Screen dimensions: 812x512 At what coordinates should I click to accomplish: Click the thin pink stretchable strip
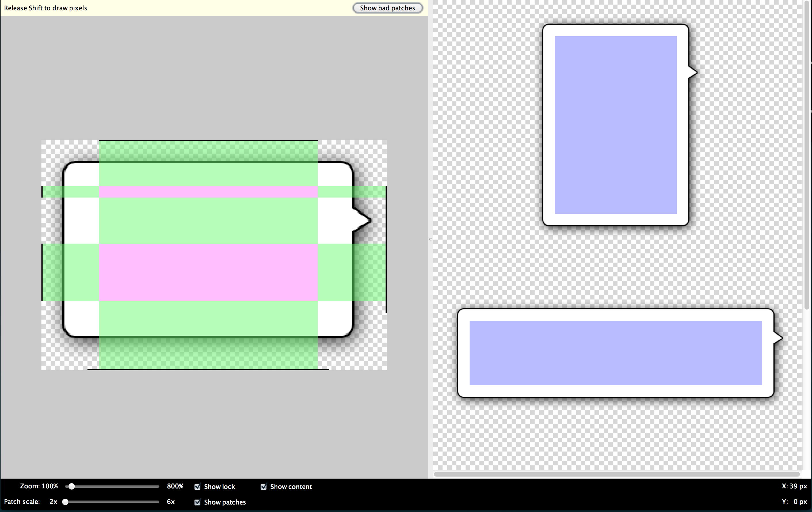(x=208, y=192)
